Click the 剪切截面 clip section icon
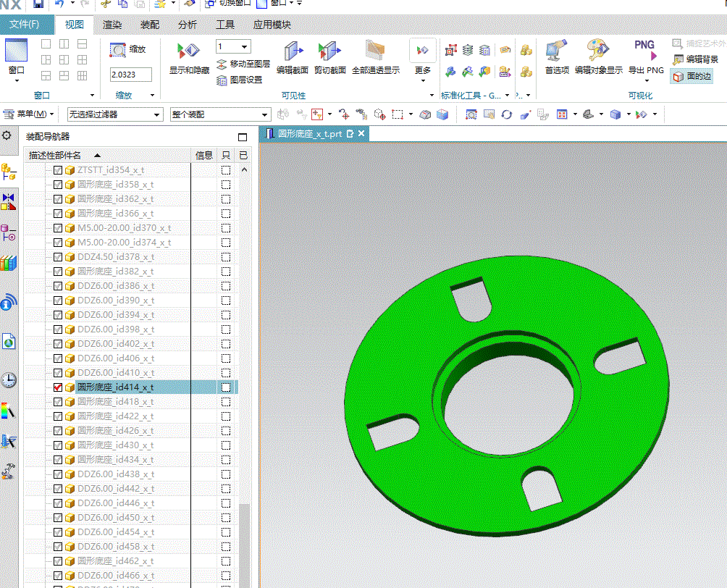 click(329, 57)
